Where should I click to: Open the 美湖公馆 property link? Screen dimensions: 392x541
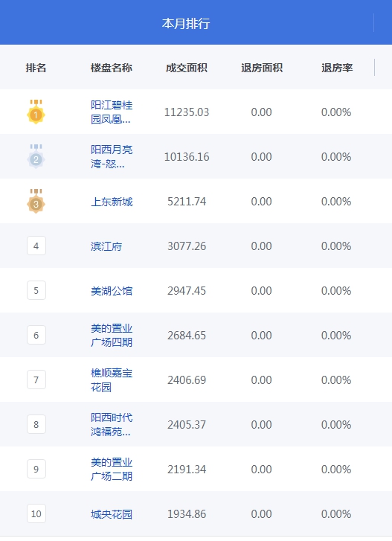112,290
